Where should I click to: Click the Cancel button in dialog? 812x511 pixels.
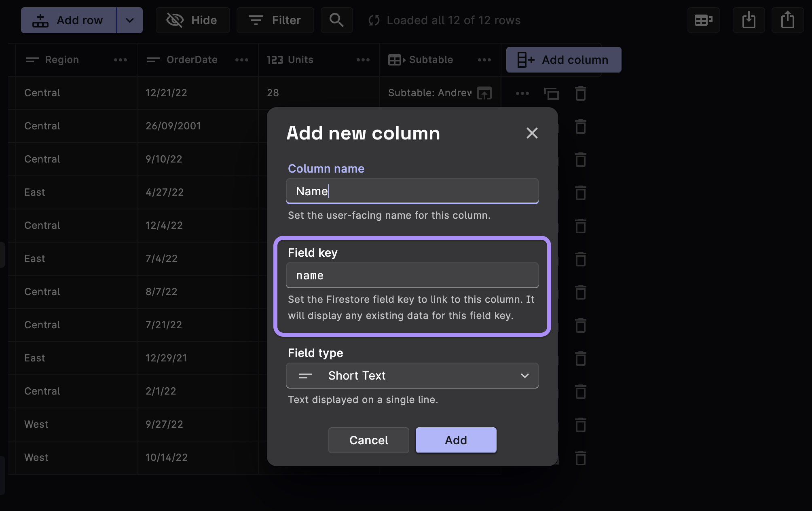point(369,440)
